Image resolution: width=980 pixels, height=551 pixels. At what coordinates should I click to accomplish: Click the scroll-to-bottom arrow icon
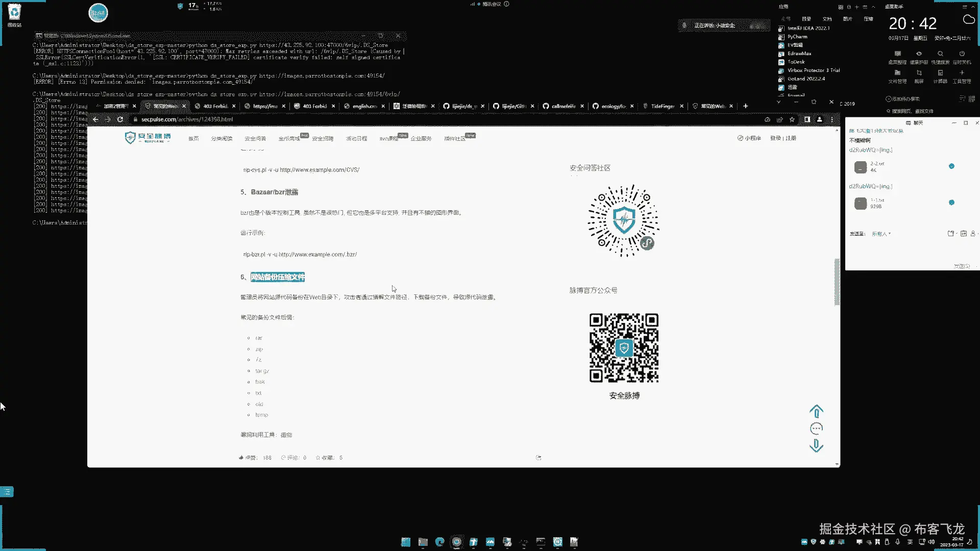pyautogui.click(x=816, y=446)
